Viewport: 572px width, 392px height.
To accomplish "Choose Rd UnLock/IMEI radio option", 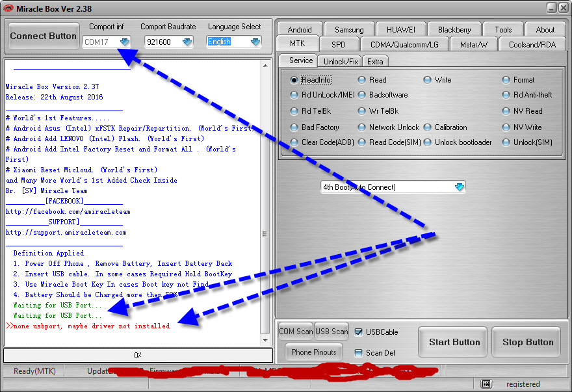I will pyautogui.click(x=322, y=95).
